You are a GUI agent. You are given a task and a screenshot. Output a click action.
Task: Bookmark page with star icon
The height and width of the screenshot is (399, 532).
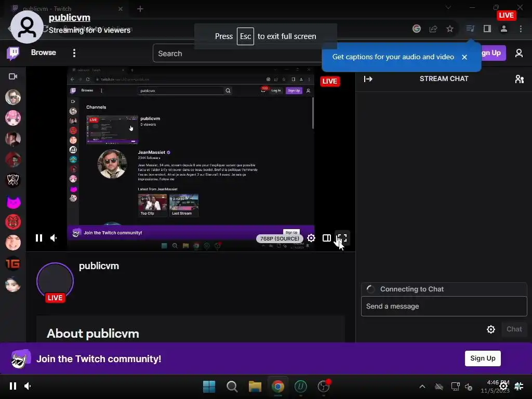[x=450, y=29]
